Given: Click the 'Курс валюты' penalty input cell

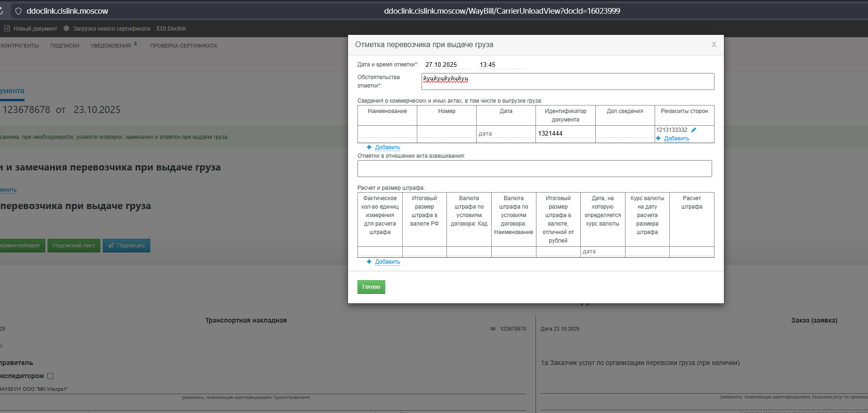Looking at the screenshot, I should pyautogui.click(x=647, y=252).
